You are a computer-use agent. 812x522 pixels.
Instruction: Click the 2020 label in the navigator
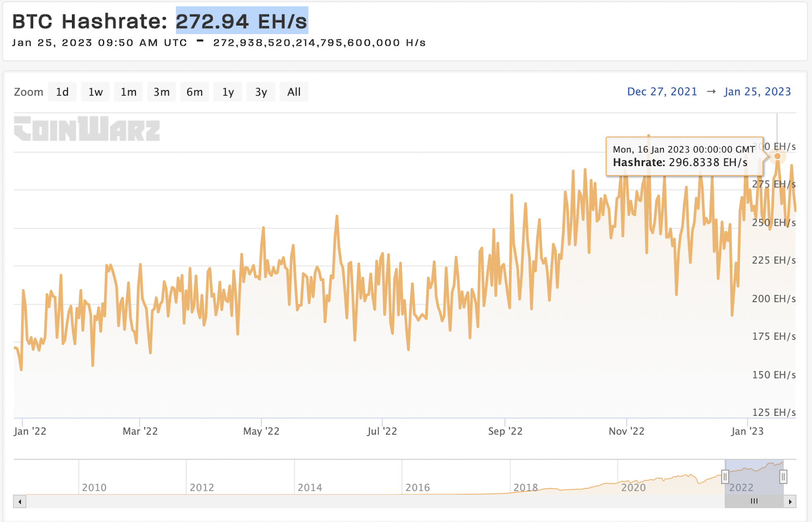click(633, 487)
